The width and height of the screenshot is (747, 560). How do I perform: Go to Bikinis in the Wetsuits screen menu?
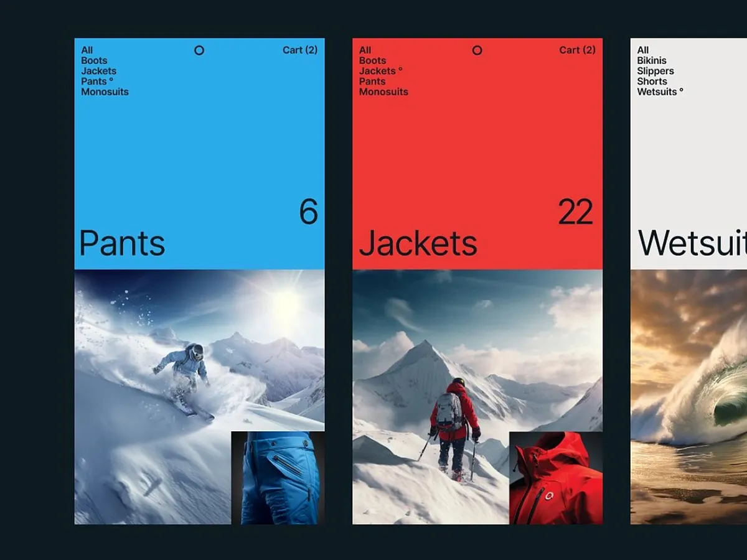pyautogui.click(x=652, y=60)
